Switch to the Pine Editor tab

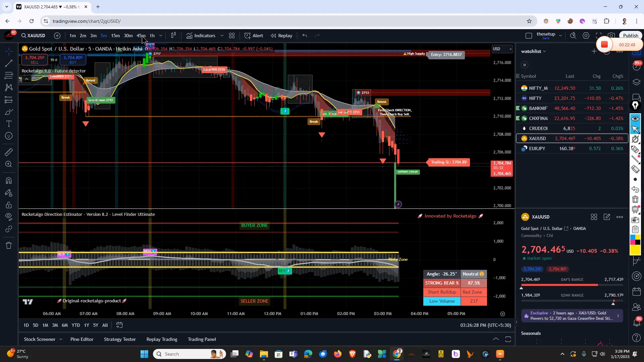pyautogui.click(x=82, y=339)
